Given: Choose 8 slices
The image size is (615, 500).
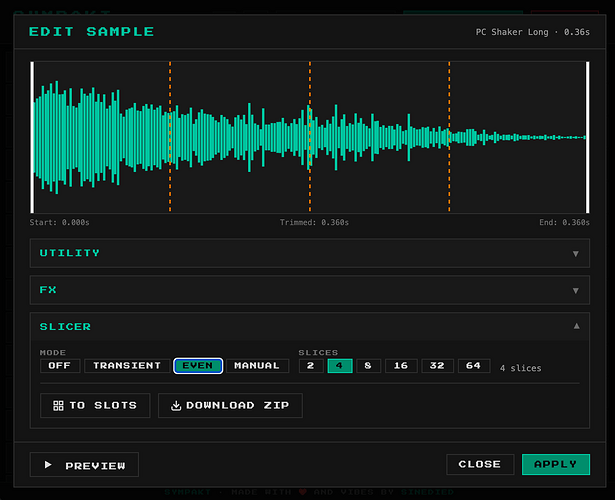Looking at the screenshot, I should 368,365.
